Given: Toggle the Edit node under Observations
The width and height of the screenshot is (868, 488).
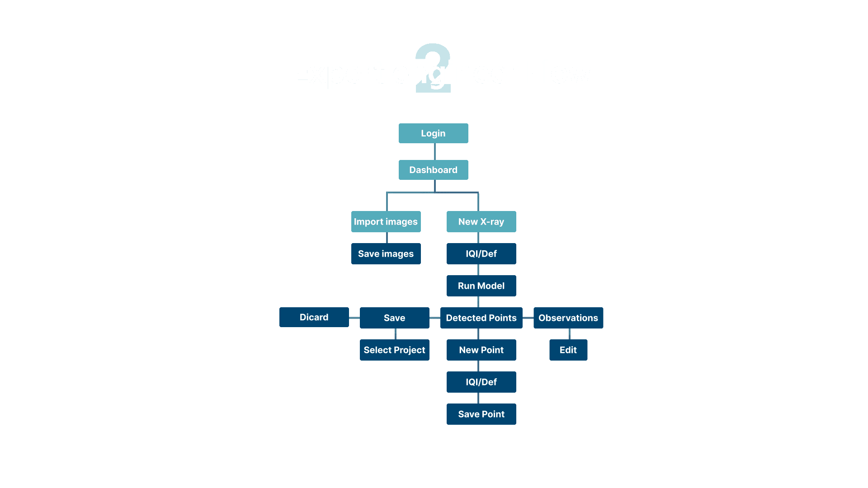Looking at the screenshot, I should pos(568,350).
